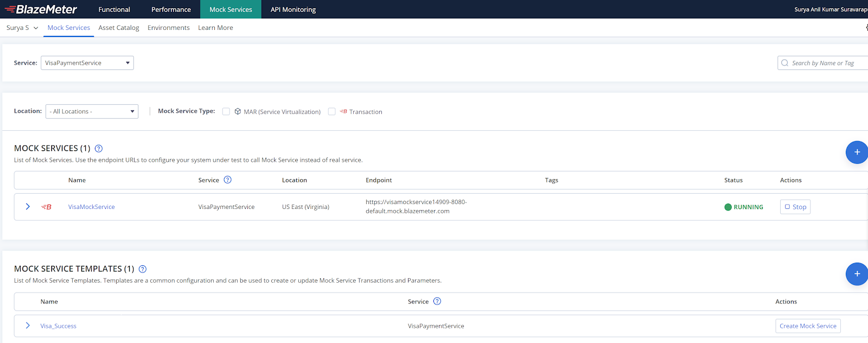The image size is (868, 343).
Task: Open Visa_Success template link
Action: [58, 326]
